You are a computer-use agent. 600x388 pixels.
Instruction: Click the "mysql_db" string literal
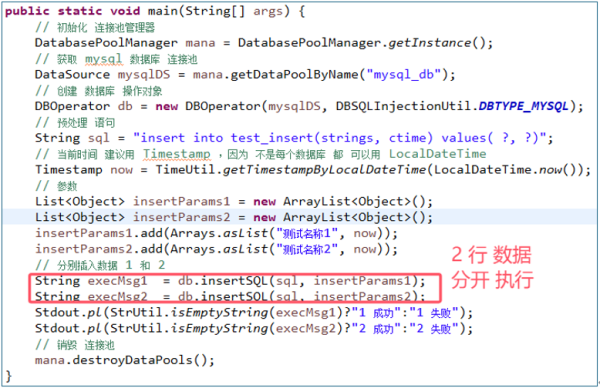tap(404, 74)
